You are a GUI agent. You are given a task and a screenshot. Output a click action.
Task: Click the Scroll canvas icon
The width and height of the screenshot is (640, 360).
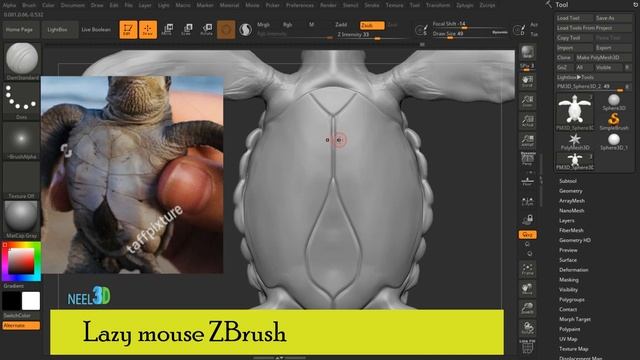[527, 81]
